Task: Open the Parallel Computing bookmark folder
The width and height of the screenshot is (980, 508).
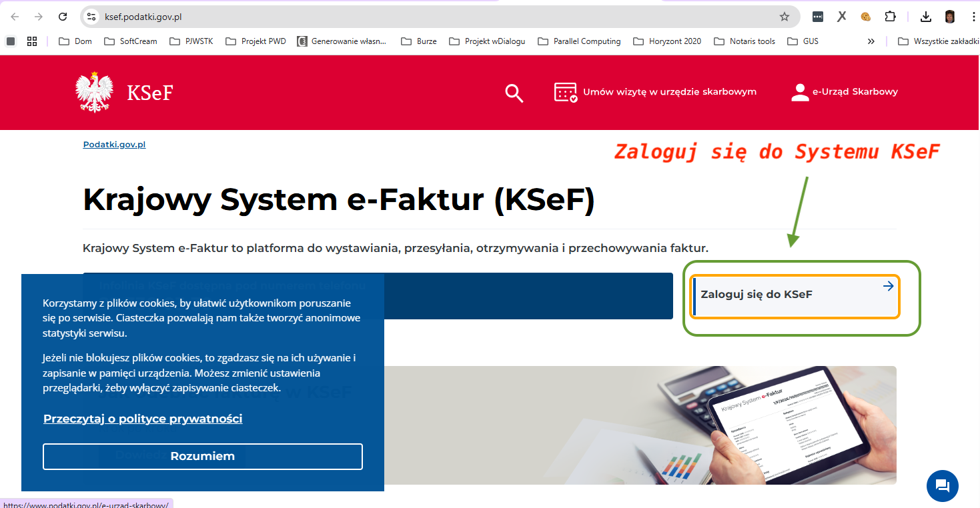Action: pos(579,41)
